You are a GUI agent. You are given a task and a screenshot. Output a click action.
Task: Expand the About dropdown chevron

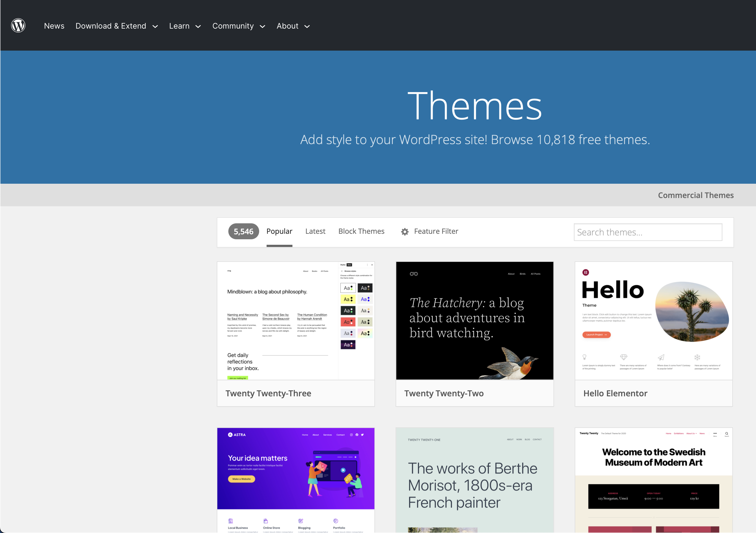[x=307, y=27]
